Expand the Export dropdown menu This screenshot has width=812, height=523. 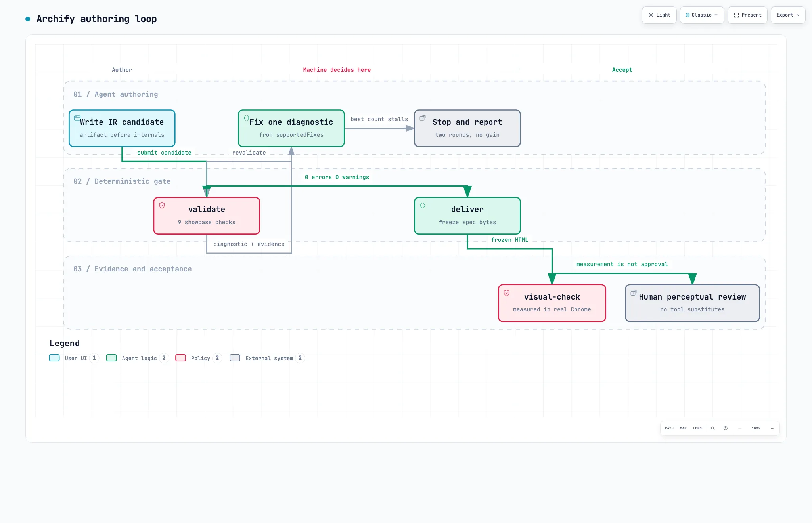pyautogui.click(x=788, y=15)
